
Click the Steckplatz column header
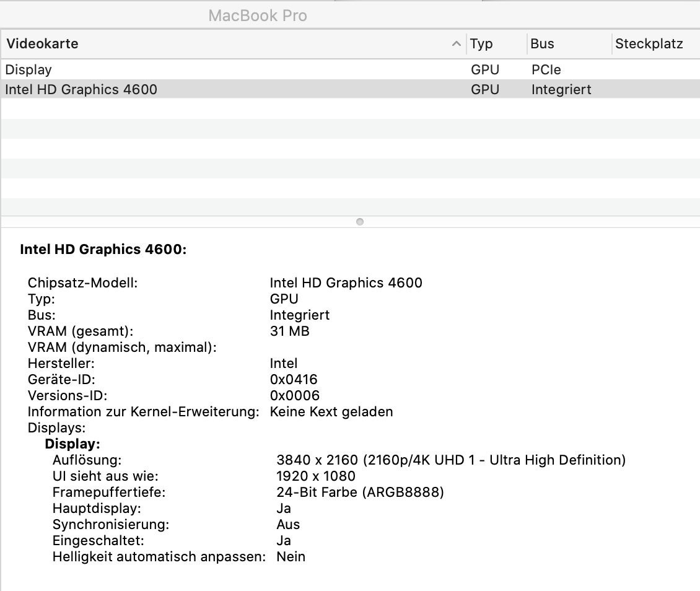pyautogui.click(x=649, y=44)
